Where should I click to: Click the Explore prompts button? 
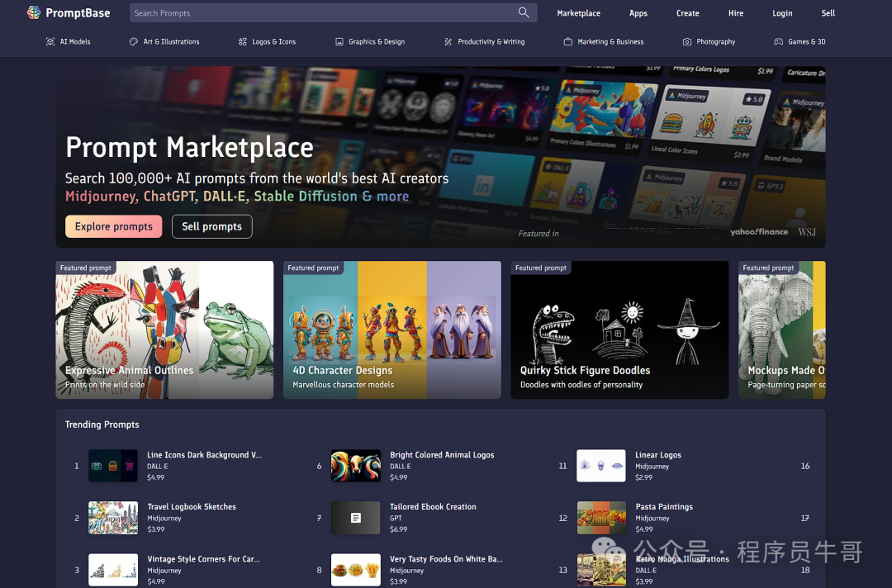pos(114,226)
